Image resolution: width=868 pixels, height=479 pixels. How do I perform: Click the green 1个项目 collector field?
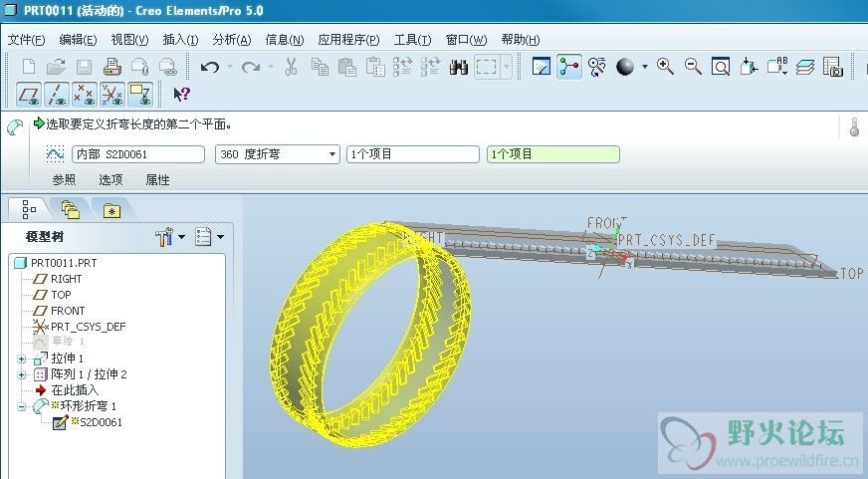pos(553,154)
